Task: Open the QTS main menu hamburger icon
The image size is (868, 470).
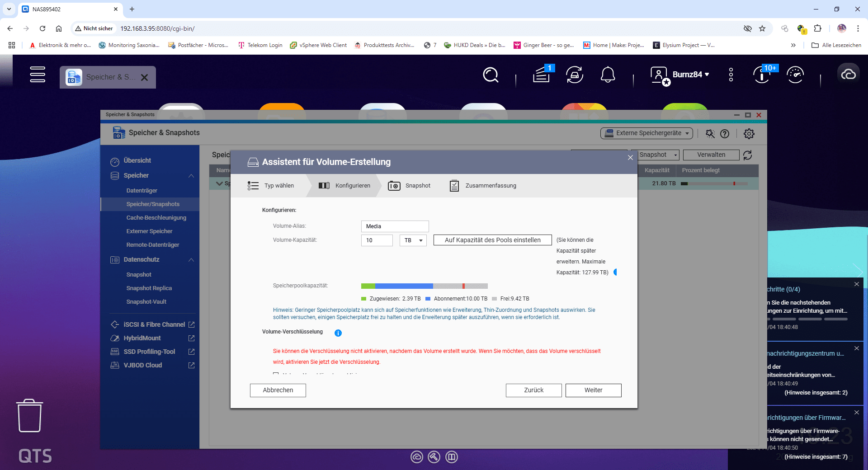Action: [x=38, y=75]
